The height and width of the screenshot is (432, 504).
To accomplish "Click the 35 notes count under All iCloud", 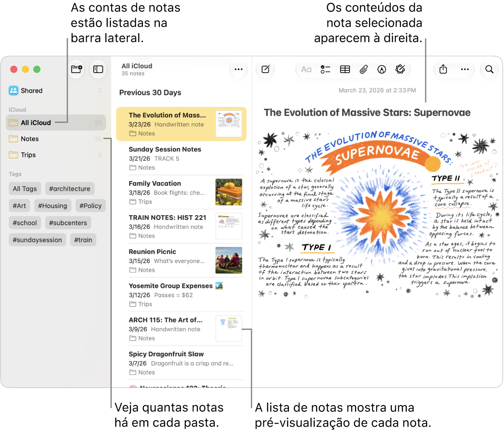I will (133, 73).
